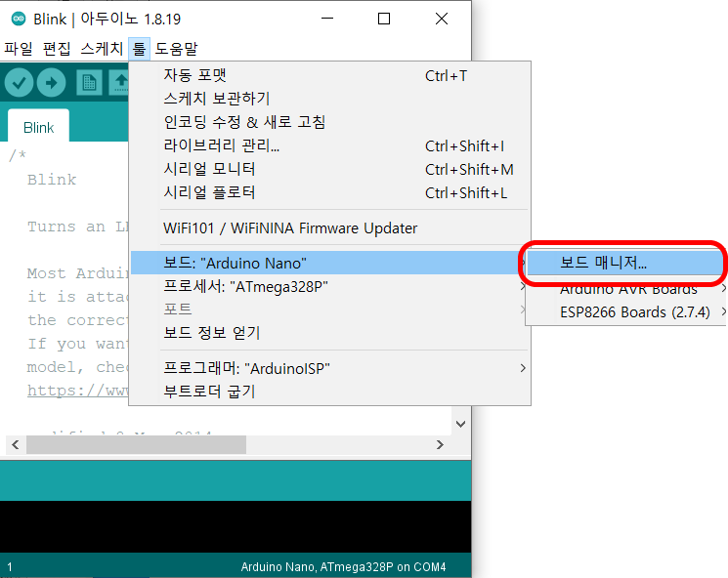This screenshot has width=728, height=578.
Task: Click the Verify checkmark toolbar icon
Action: pos(19,83)
